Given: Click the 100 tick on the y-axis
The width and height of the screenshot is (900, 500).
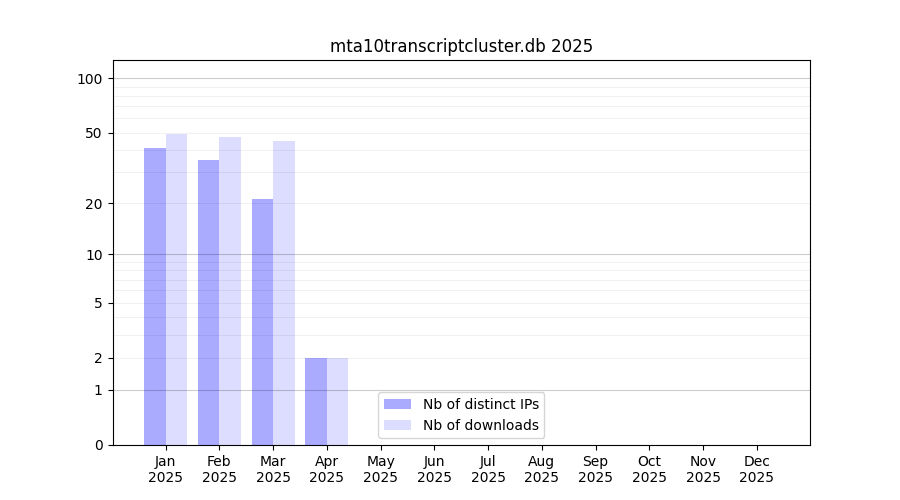Looking at the screenshot, I should pyautogui.click(x=90, y=79).
